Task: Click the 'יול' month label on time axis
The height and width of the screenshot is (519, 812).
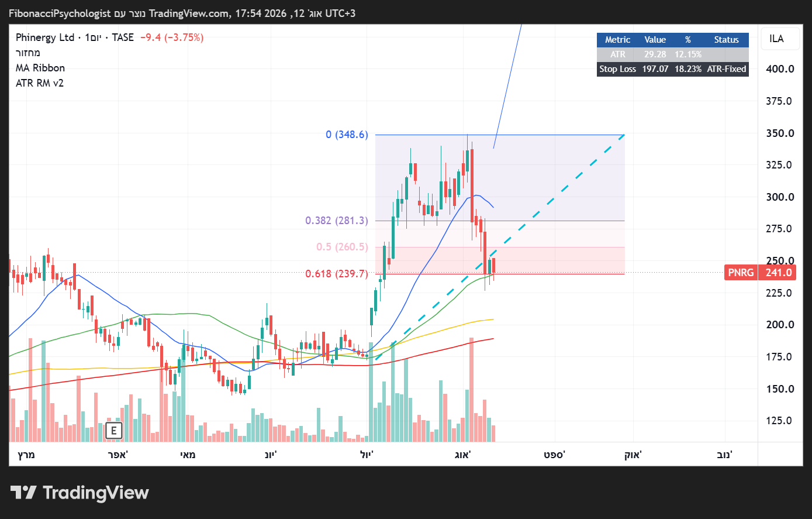Action: [x=367, y=455]
